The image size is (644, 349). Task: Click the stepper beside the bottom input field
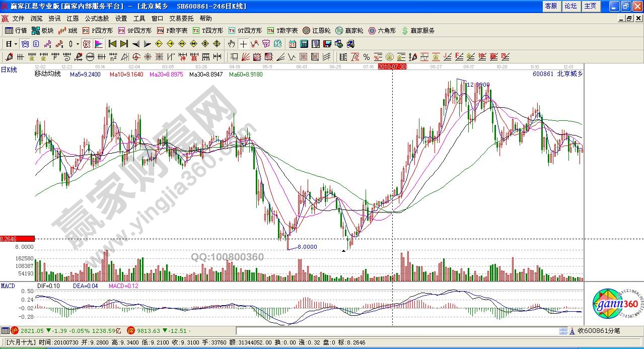point(563,331)
